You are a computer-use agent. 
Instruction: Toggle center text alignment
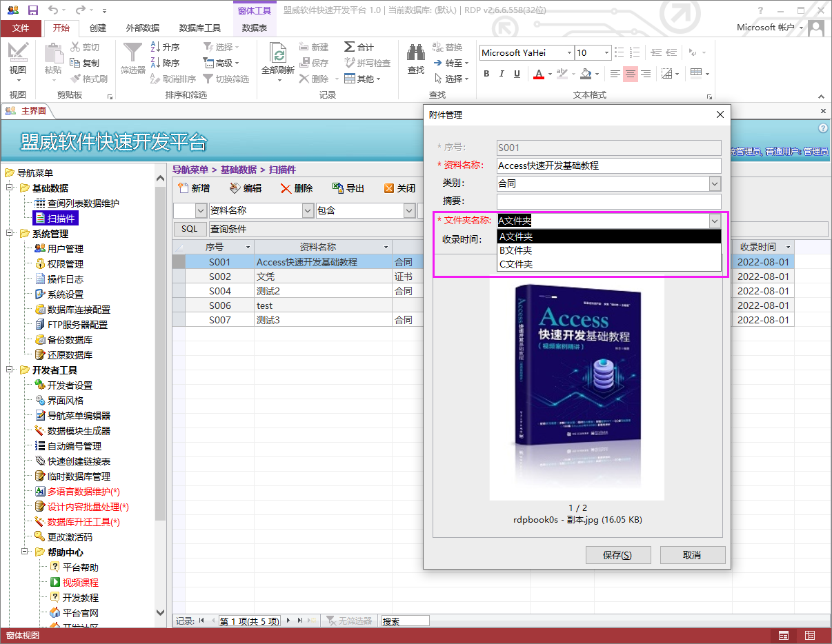point(631,74)
